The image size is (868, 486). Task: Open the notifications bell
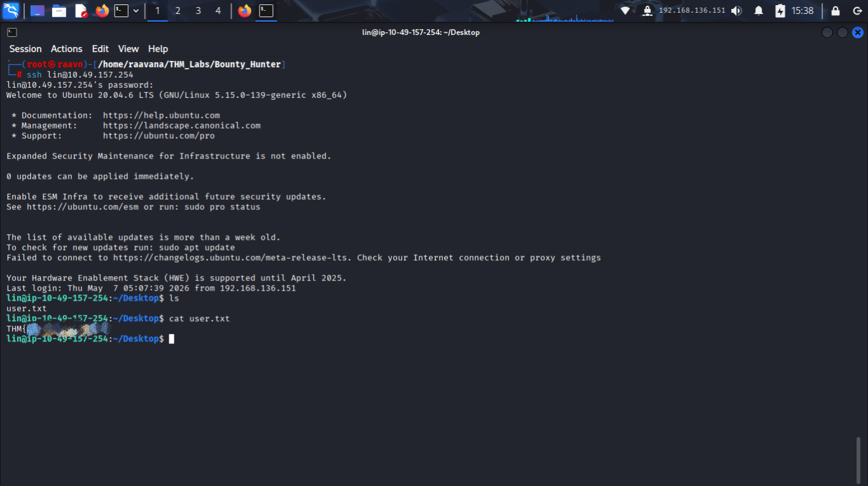[759, 11]
